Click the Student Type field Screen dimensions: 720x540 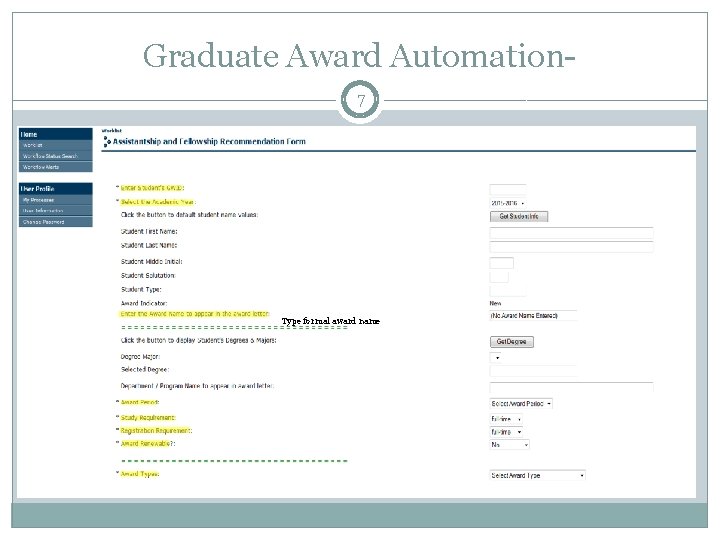coord(508,291)
